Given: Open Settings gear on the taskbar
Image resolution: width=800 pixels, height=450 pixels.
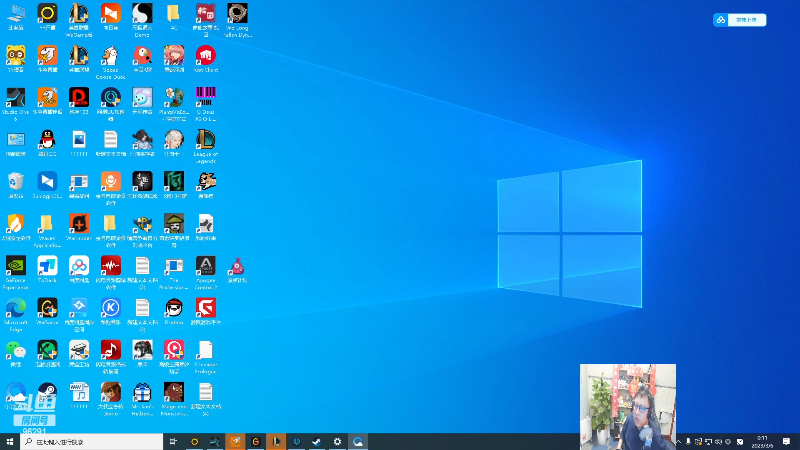Looking at the screenshot, I should click(337, 441).
